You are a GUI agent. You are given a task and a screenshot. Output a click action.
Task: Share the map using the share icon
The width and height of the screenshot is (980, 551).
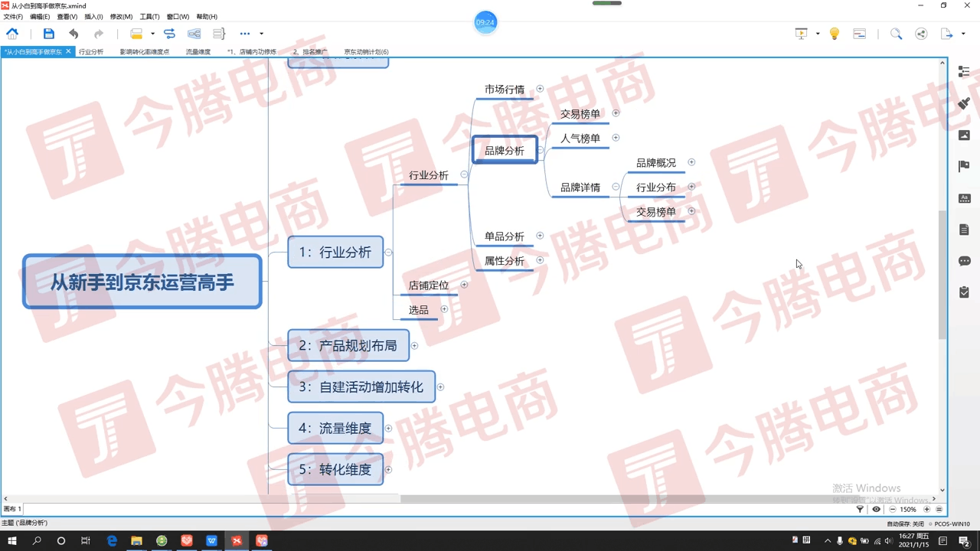(921, 34)
